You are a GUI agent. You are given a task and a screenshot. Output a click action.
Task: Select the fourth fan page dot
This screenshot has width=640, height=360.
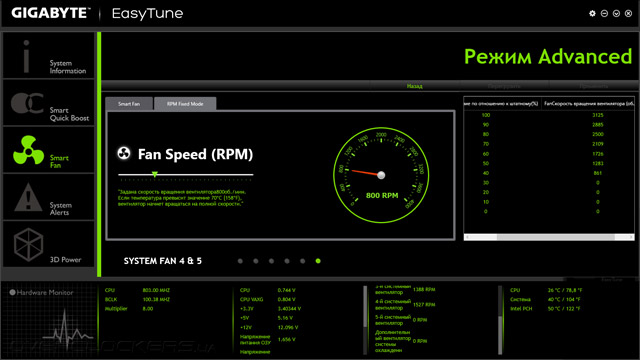[287, 261]
